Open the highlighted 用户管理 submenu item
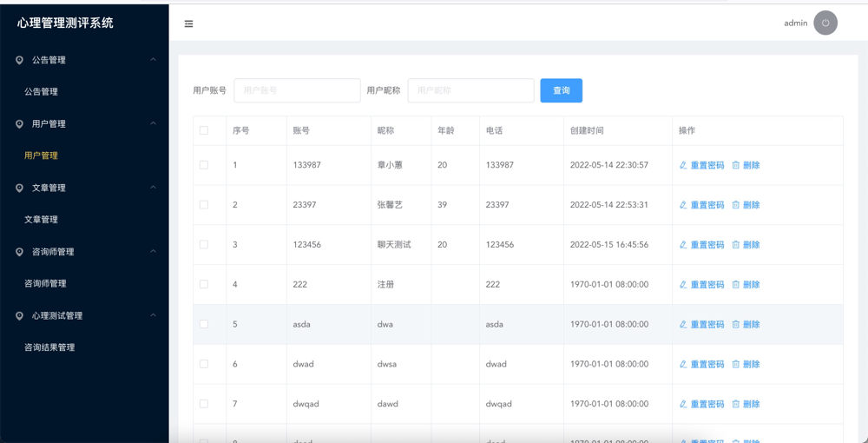 pyautogui.click(x=41, y=155)
